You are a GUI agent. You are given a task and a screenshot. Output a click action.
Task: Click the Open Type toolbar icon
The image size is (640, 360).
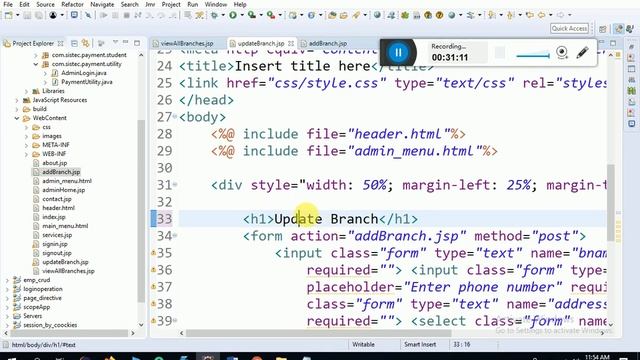tap(332, 15)
